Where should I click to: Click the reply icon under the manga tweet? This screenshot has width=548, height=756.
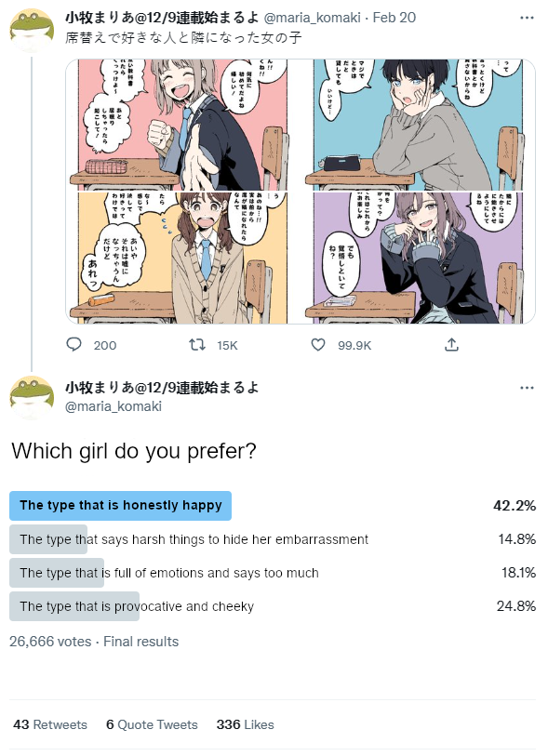(x=74, y=344)
